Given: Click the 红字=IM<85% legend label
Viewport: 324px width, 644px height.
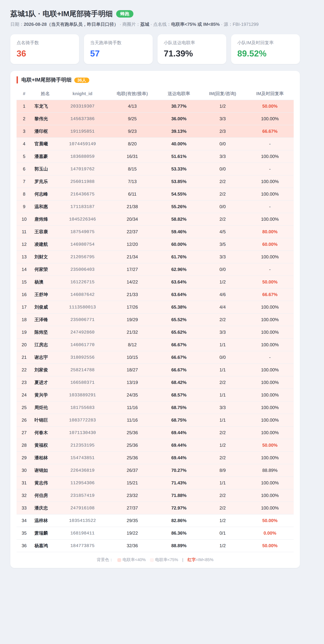Looking at the screenshot, I should (x=200, y=560).
